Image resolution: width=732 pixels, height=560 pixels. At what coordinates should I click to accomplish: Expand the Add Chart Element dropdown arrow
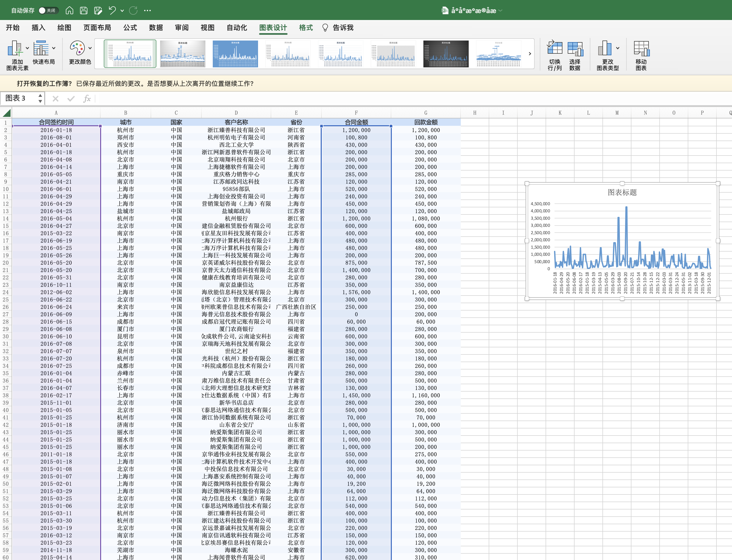27,48
